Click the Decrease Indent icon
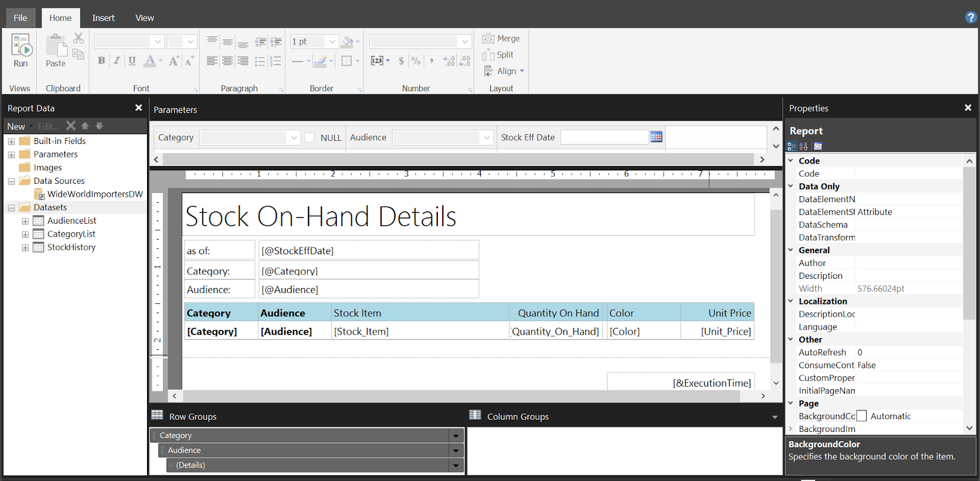The image size is (980, 481). point(260,42)
